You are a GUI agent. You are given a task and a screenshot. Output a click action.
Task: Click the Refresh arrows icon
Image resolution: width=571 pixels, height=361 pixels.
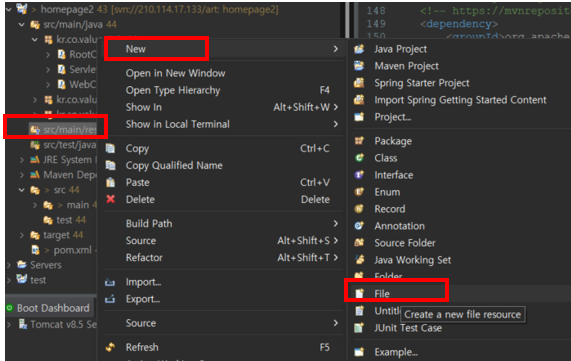[x=110, y=347]
